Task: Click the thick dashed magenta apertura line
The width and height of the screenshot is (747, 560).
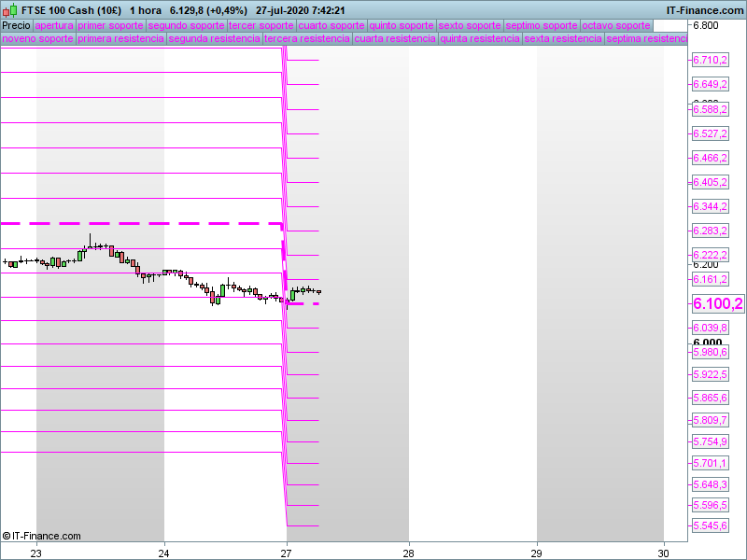Action: [x=142, y=223]
